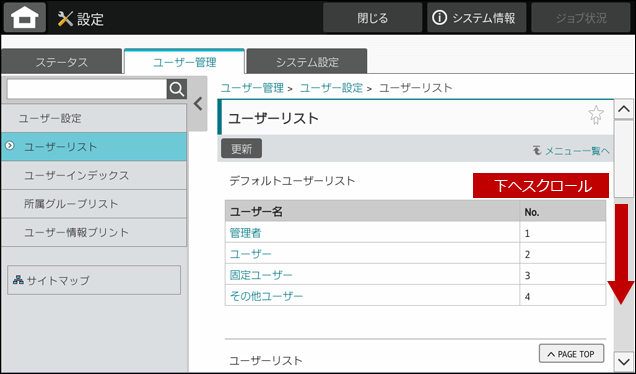Screen dimensions: 636x374
Task: Click the ユーザー名 column header
Action: point(372,211)
